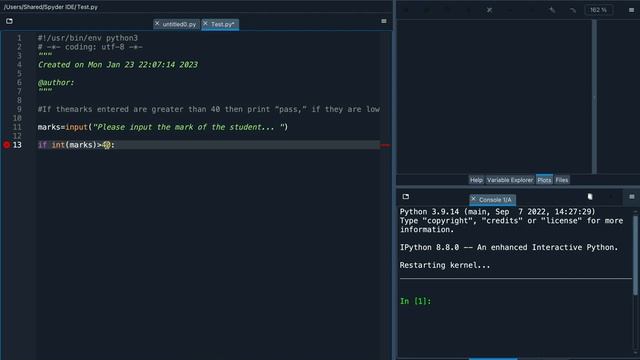Click the 162 % zoom field
Viewport: 640px width, 360px height.
pyautogui.click(x=599, y=10)
